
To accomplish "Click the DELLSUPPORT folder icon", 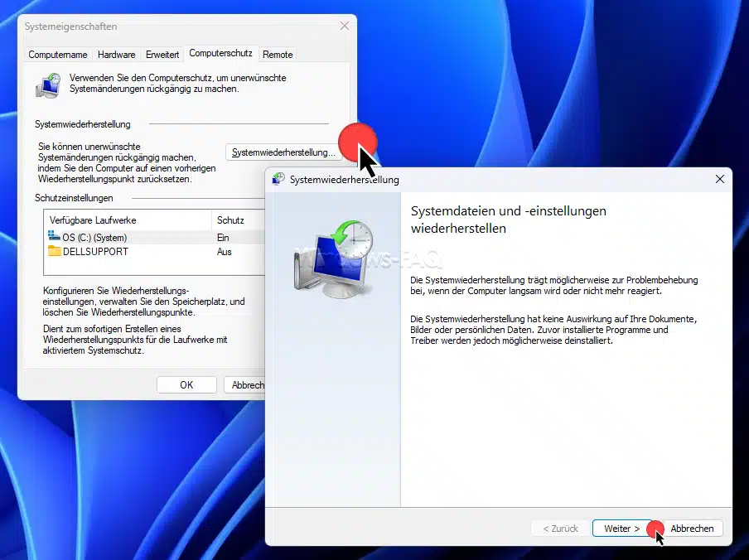I will (55, 251).
